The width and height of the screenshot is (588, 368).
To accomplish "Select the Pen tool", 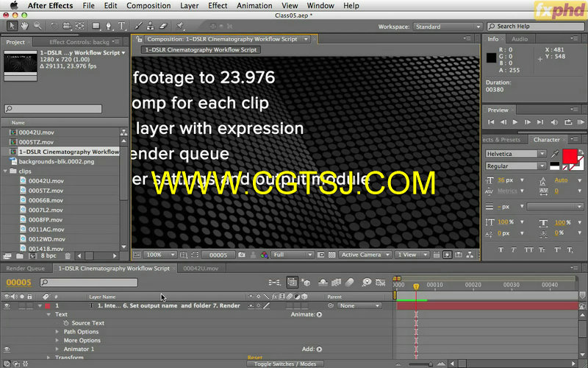I will coord(109,26).
